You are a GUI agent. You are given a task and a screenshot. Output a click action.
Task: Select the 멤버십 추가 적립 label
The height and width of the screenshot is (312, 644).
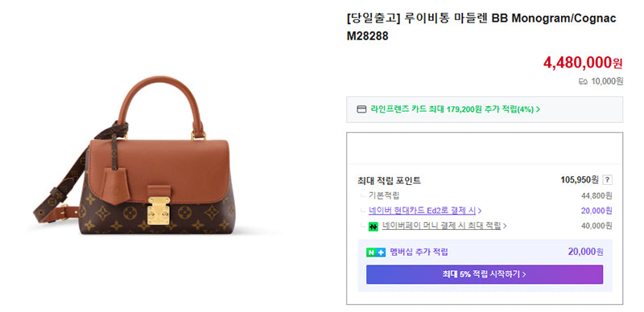point(419,252)
